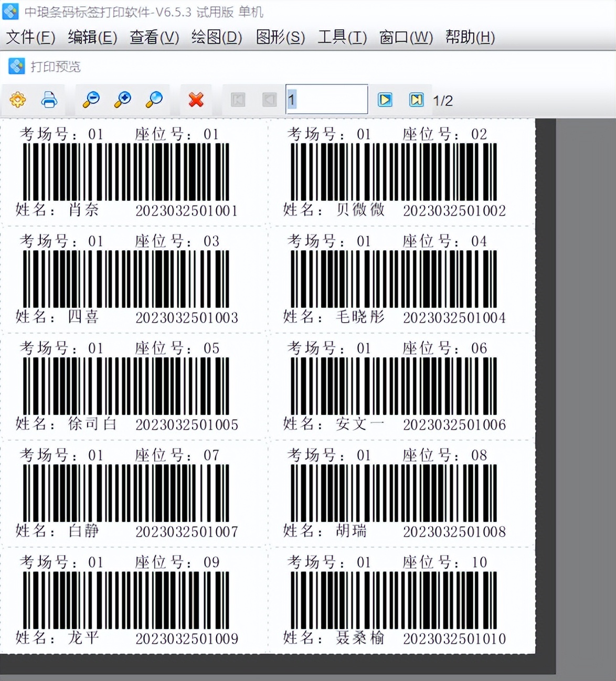Click the page number input field
The image size is (616, 681).
[x=326, y=99]
